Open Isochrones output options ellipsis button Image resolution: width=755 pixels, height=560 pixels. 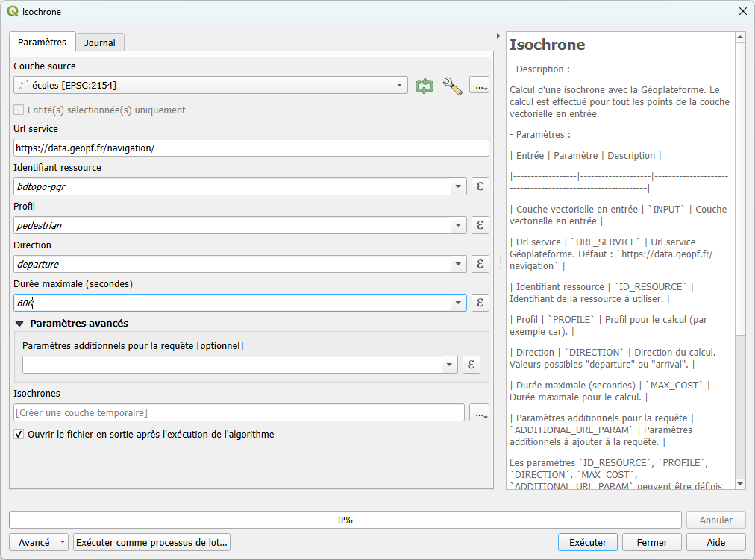click(x=479, y=413)
